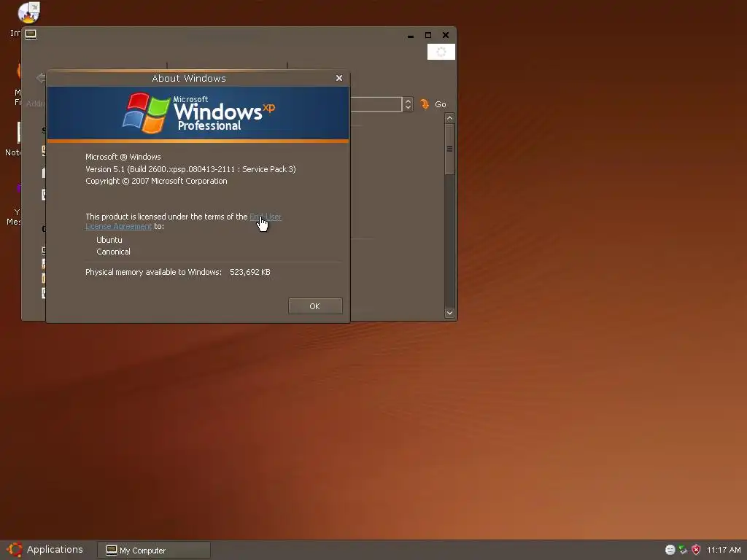Click the 'Canonical' organization text
This screenshot has width=747, height=560.
(x=113, y=252)
